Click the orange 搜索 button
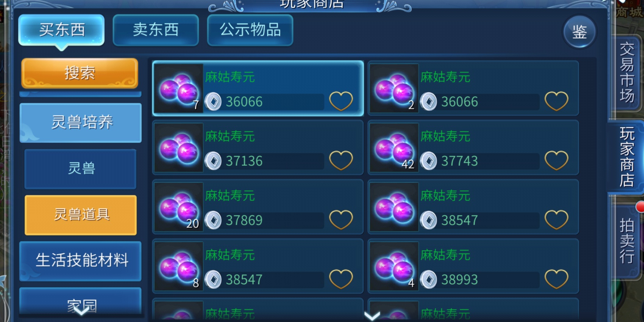Screen dimensions: 644x322 coord(80,73)
